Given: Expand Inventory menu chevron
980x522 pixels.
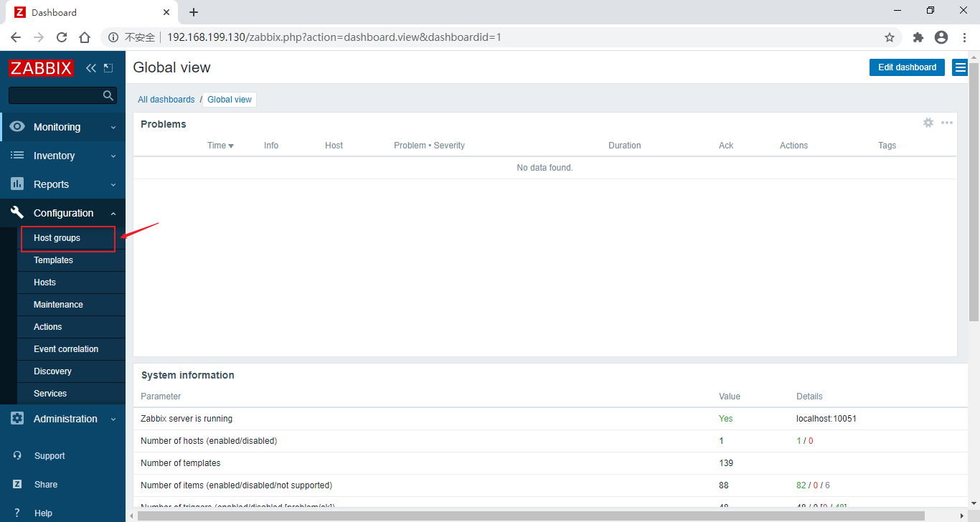Looking at the screenshot, I should pos(113,156).
